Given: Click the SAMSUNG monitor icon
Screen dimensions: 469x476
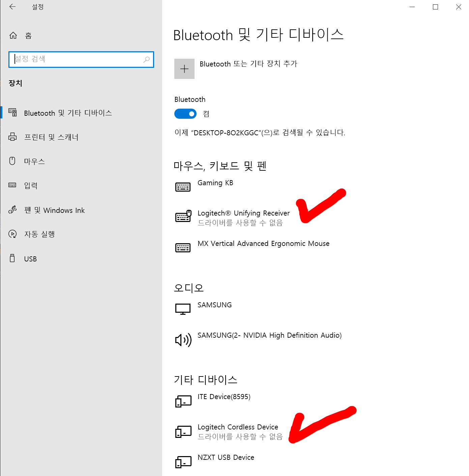Looking at the screenshot, I should (183, 309).
